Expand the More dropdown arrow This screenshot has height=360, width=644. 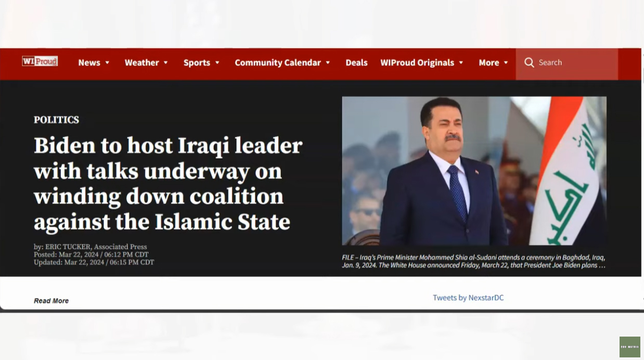point(506,62)
